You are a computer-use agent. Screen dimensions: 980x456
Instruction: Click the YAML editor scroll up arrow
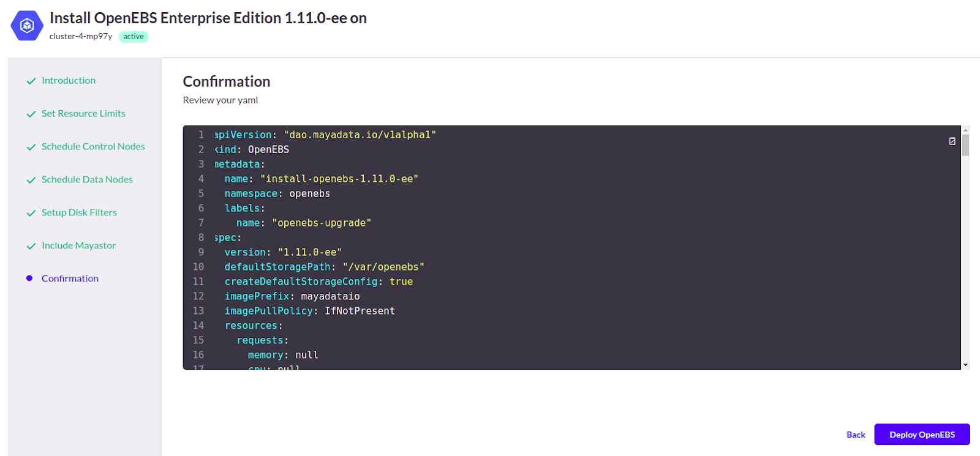click(965, 130)
